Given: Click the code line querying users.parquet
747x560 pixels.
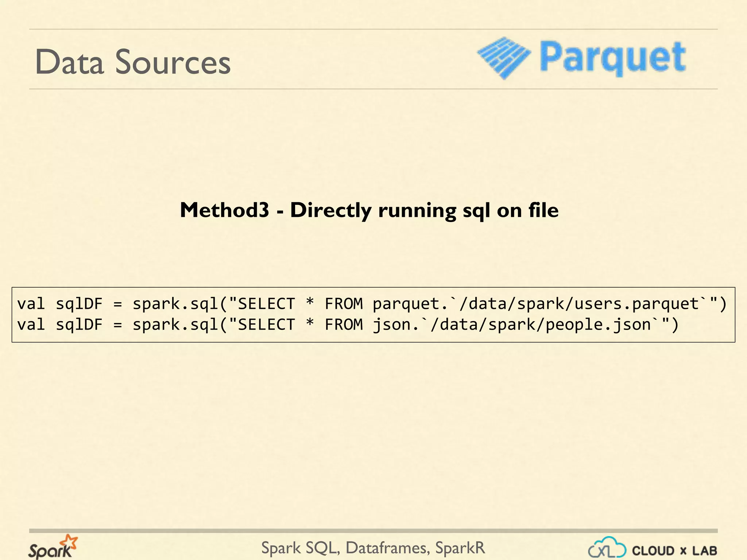Looking at the screenshot, I should [x=372, y=304].
